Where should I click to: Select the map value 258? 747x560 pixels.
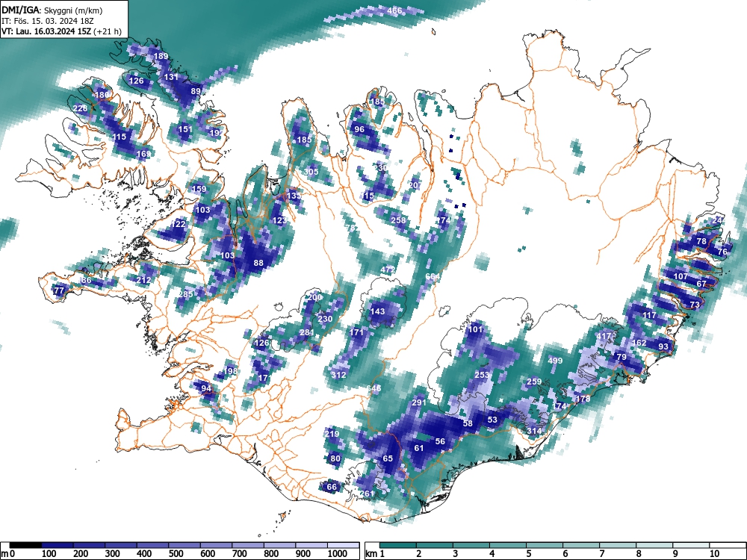[398, 220]
